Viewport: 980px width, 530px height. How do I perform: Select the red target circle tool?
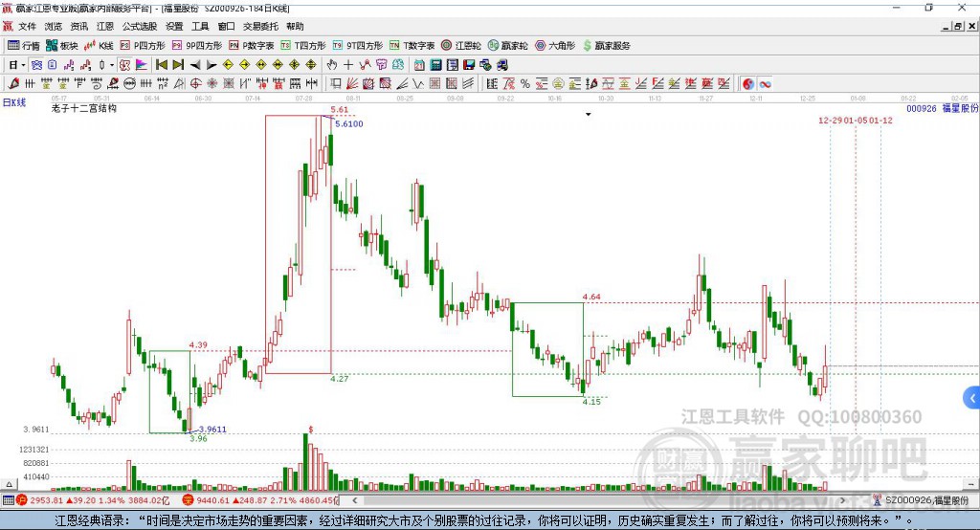(x=195, y=84)
